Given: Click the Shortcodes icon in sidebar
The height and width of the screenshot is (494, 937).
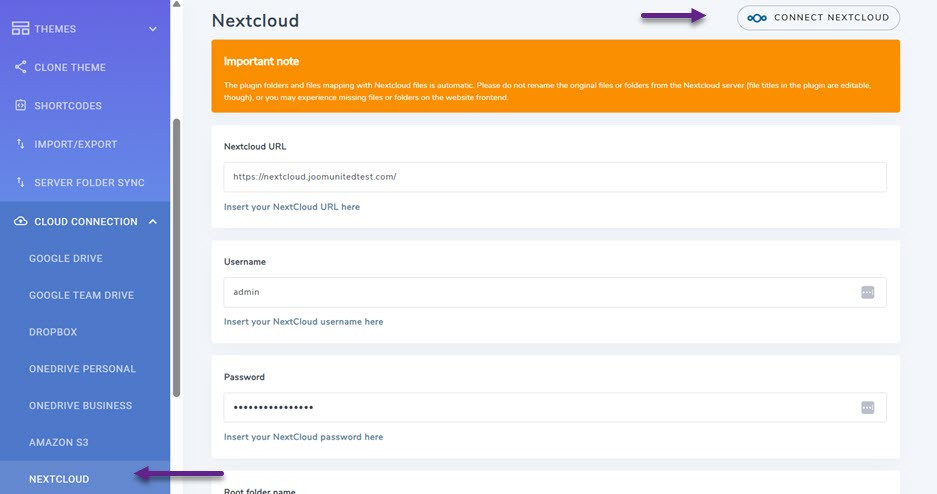Looking at the screenshot, I should pyautogui.click(x=20, y=105).
